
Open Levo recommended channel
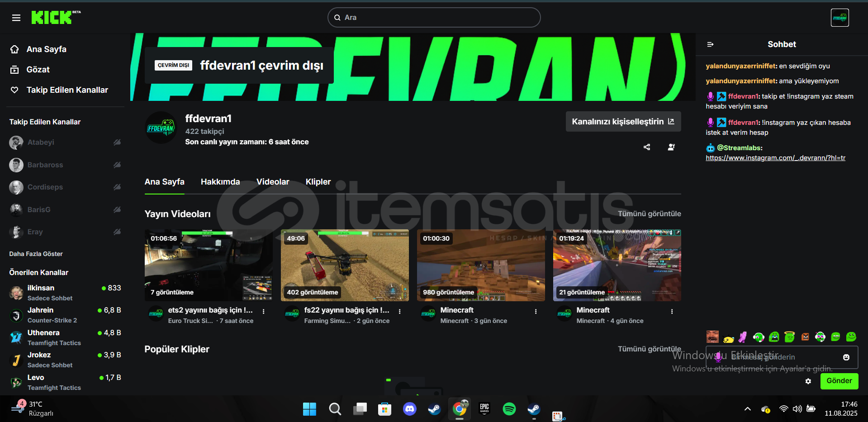(x=65, y=382)
